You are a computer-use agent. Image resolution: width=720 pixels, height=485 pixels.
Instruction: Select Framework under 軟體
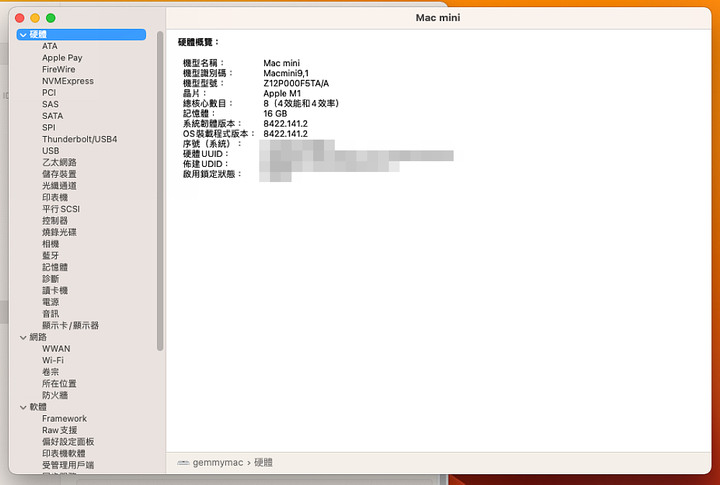(x=64, y=418)
